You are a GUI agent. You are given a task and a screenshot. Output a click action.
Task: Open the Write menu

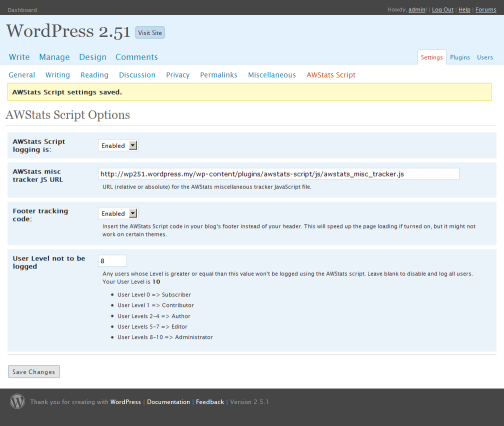click(19, 57)
